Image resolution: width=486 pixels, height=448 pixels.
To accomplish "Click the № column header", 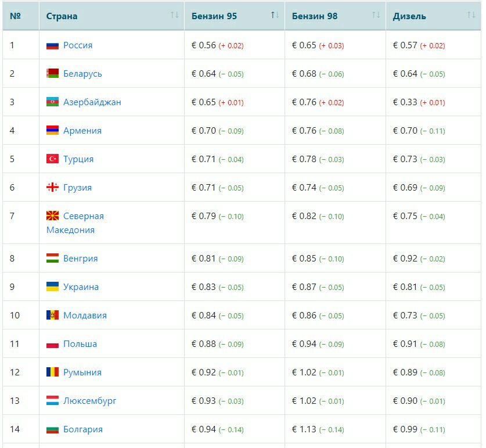I will click(16, 16).
